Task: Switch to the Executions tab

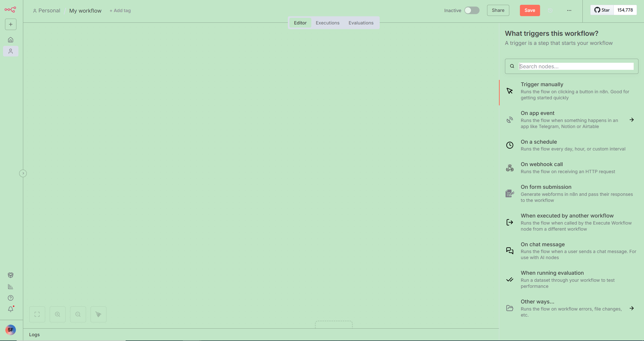Action: click(327, 23)
